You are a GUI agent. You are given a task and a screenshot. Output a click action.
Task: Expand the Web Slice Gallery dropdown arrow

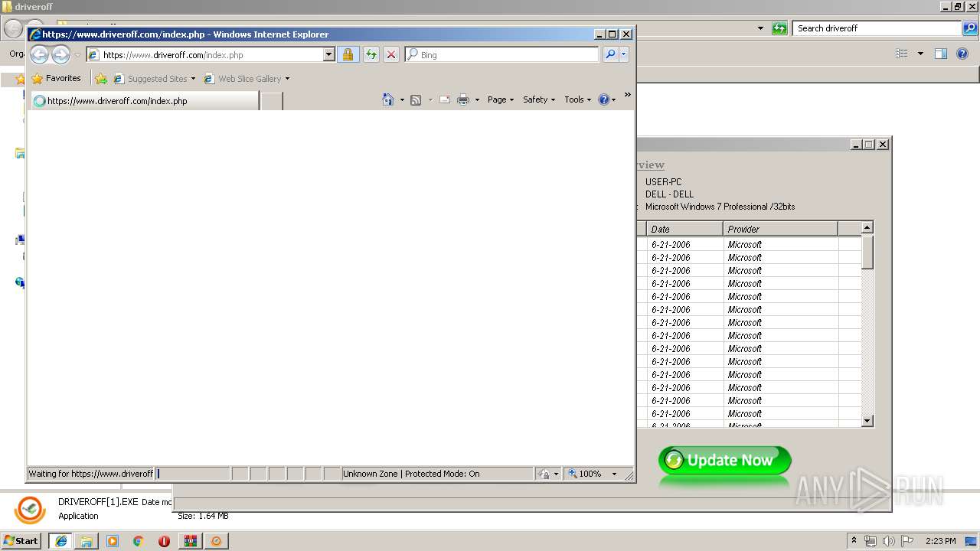[287, 79]
